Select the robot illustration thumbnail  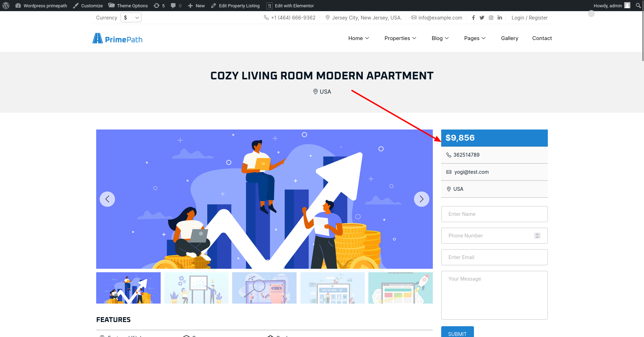coord(264,288)
